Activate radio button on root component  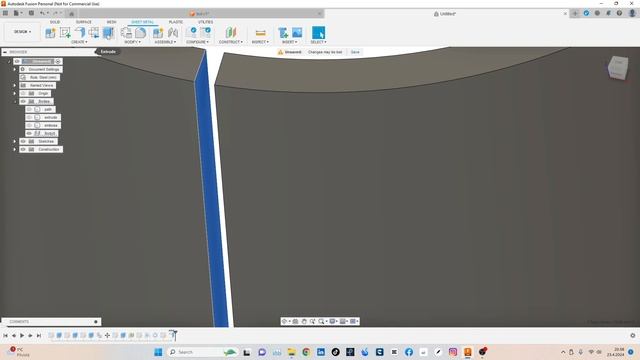(58, 61)
